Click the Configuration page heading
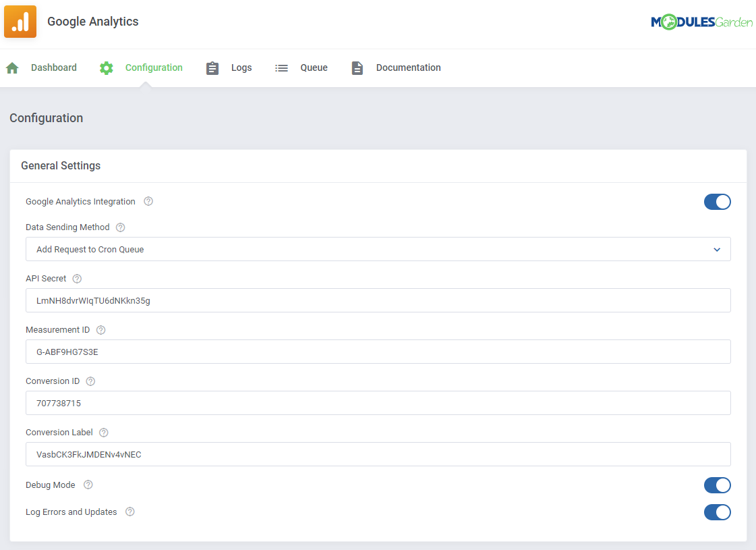Screen dimensions: 756x550 coord(47,118)
